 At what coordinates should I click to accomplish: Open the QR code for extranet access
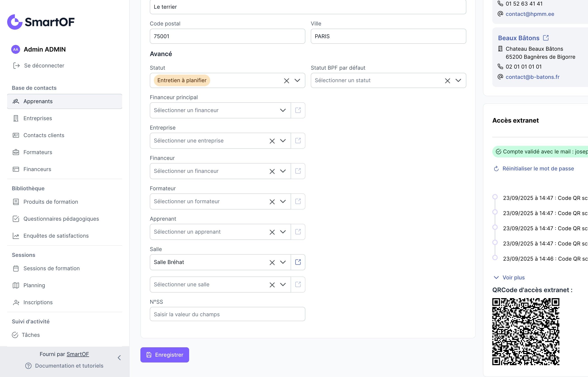pos(526,331)
